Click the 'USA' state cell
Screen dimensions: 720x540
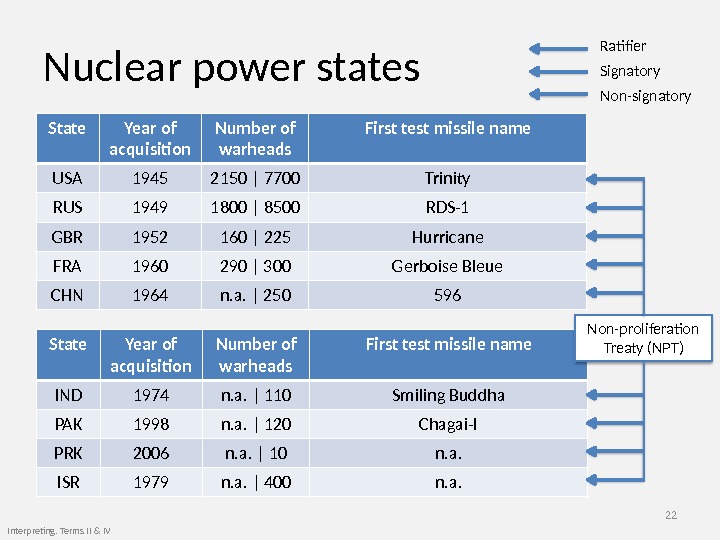(68, 178)
